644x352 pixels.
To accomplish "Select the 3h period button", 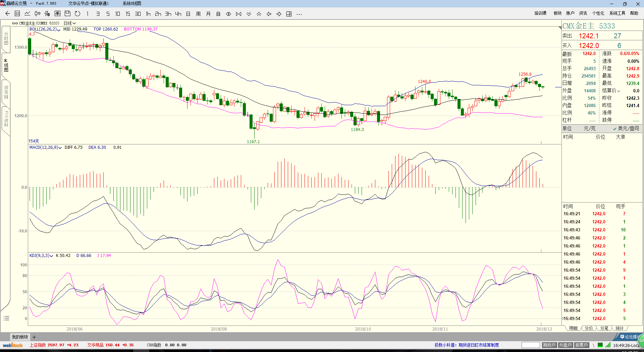I will pyautogui.click(x=168, y=14).
